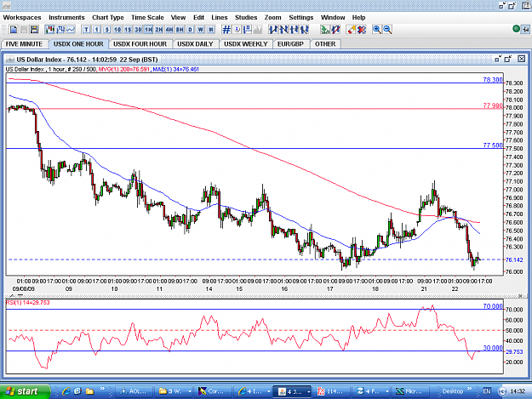Select the bar chart type icon

60,30
